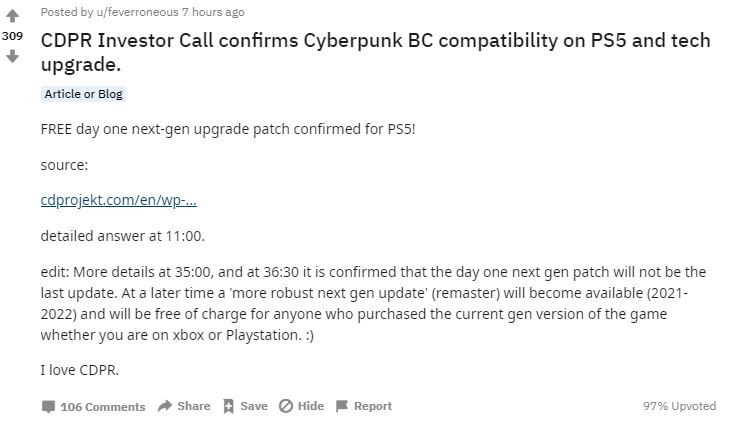
Task: Click the Report flag icon
Action: [x=341, y=406]
